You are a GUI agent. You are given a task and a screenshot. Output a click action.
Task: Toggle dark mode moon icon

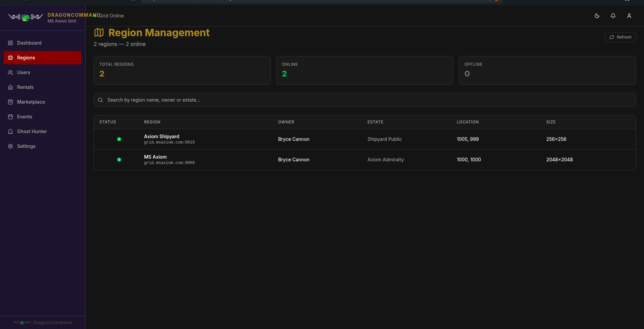(597, 16)
